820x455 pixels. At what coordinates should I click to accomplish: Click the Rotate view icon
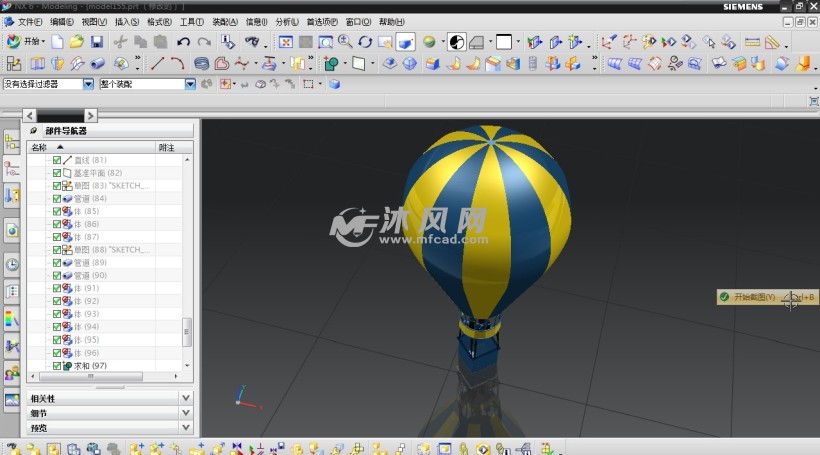click(x=365, y=42)
